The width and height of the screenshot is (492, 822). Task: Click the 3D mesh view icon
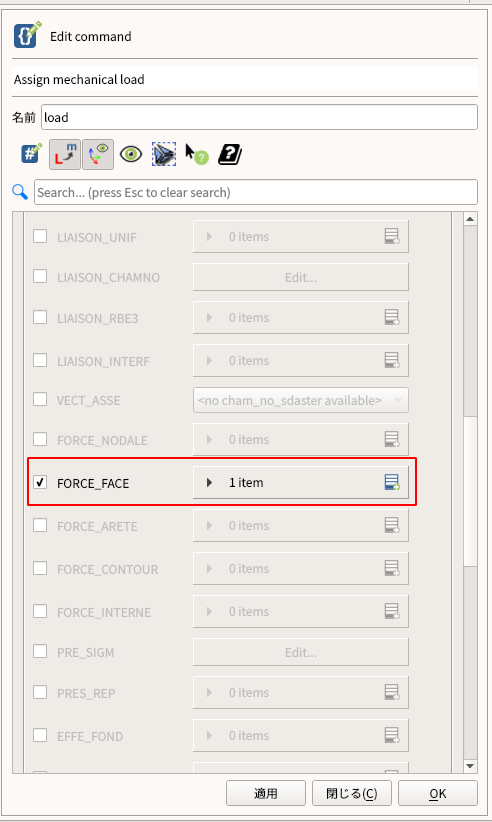click(x=163, y=154)
